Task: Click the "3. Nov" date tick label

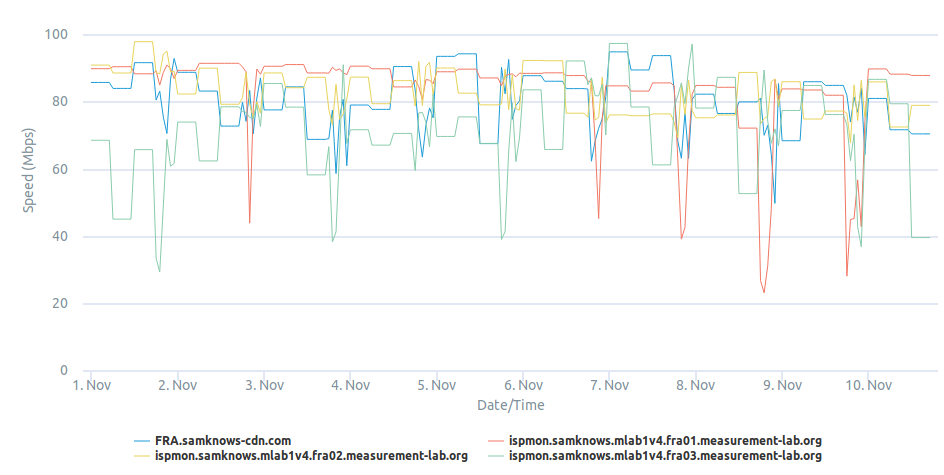Action: coord(264,385)
